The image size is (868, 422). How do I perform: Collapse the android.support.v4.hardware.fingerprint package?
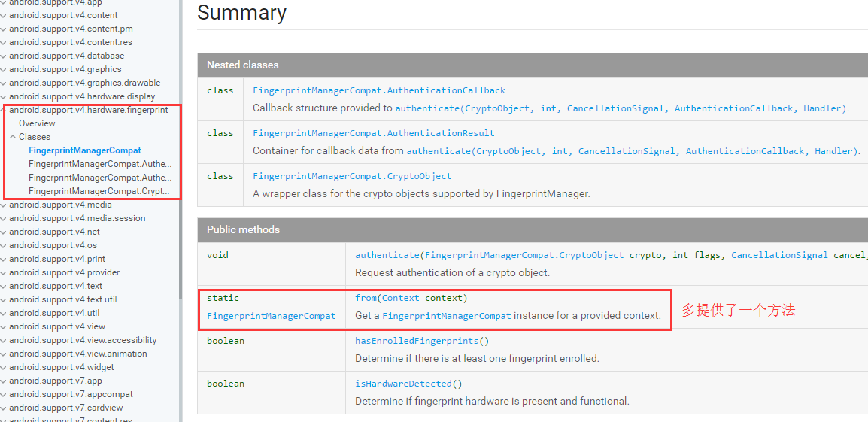[x=4, y=110]
